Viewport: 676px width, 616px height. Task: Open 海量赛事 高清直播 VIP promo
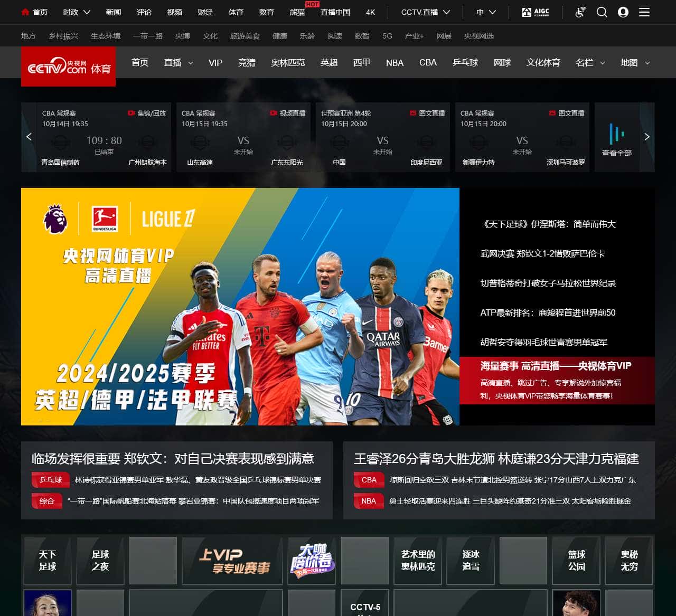[557, 380]
